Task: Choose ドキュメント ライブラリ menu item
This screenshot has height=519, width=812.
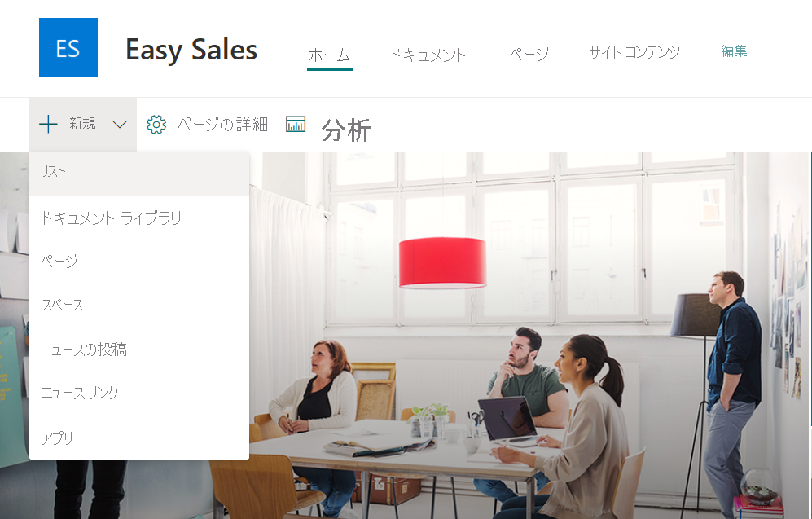Action: (x=139, y=218)
